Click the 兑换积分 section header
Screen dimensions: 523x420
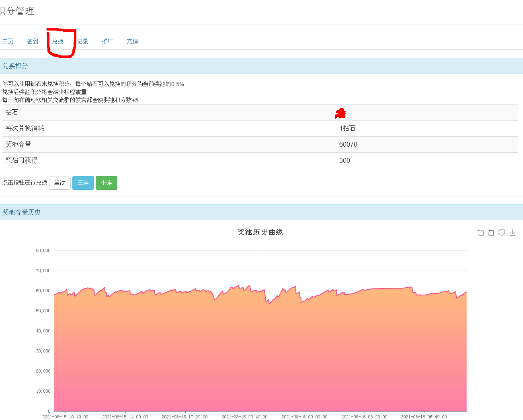pyautogui.click(x=261, y=66)
